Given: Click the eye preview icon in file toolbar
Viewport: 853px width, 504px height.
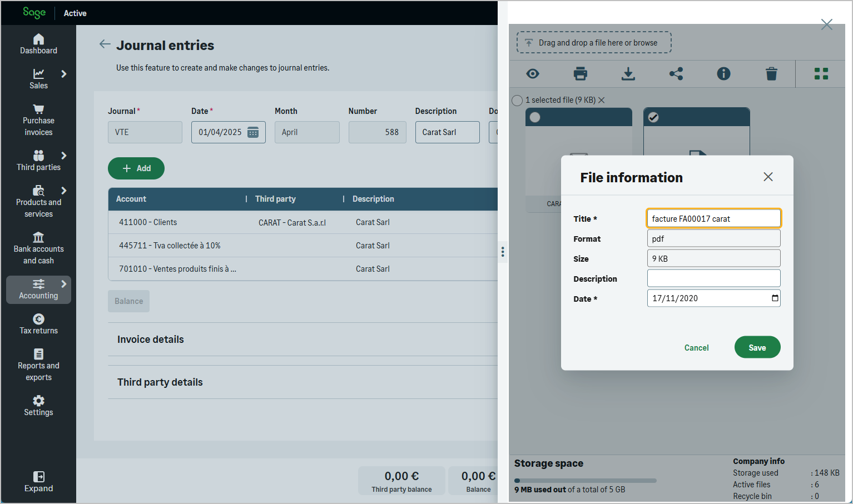Looking at the screenshot, I should (533, 74).
